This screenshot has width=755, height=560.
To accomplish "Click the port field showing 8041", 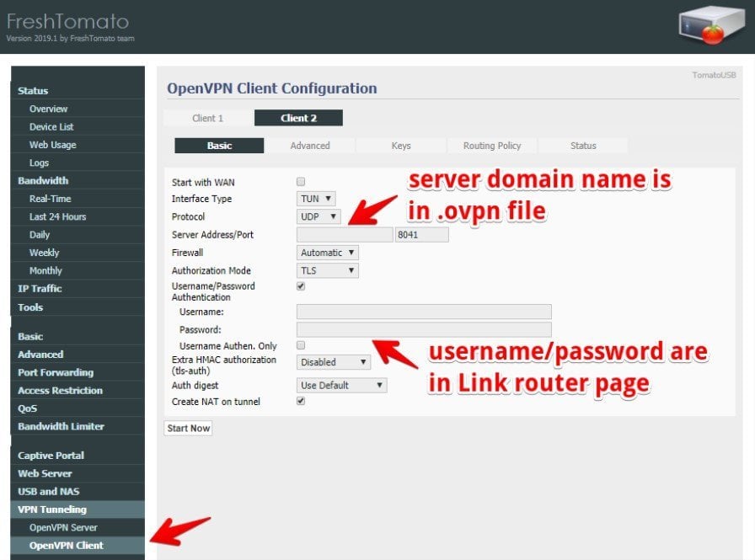I will [x=422, y=235].
